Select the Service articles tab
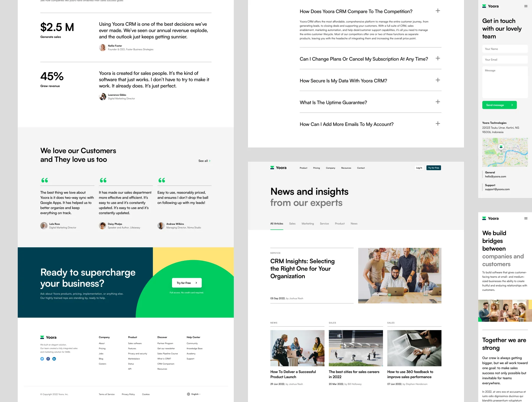 point(324,223)
